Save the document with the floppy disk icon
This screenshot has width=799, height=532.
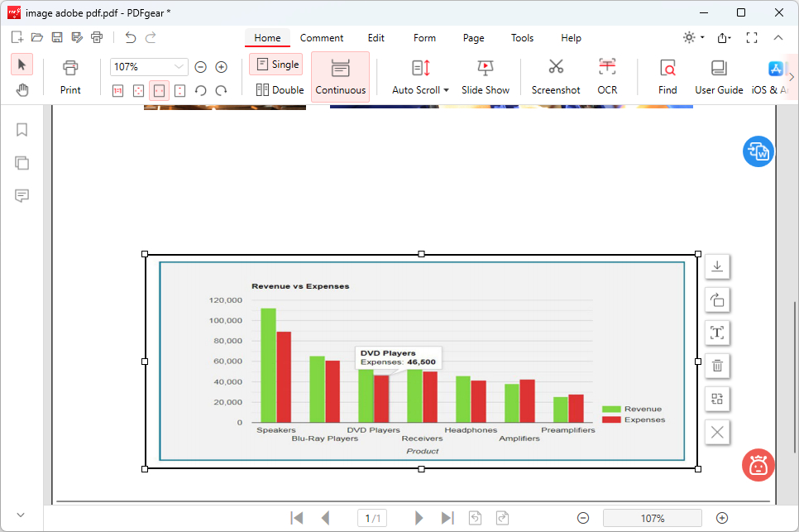pos(57,37)
